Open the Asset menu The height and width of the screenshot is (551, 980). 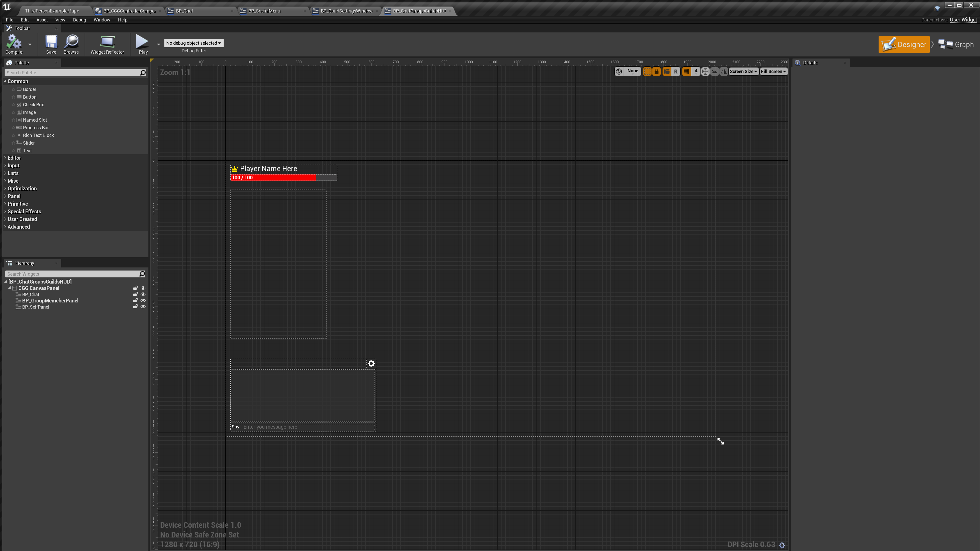42,20
